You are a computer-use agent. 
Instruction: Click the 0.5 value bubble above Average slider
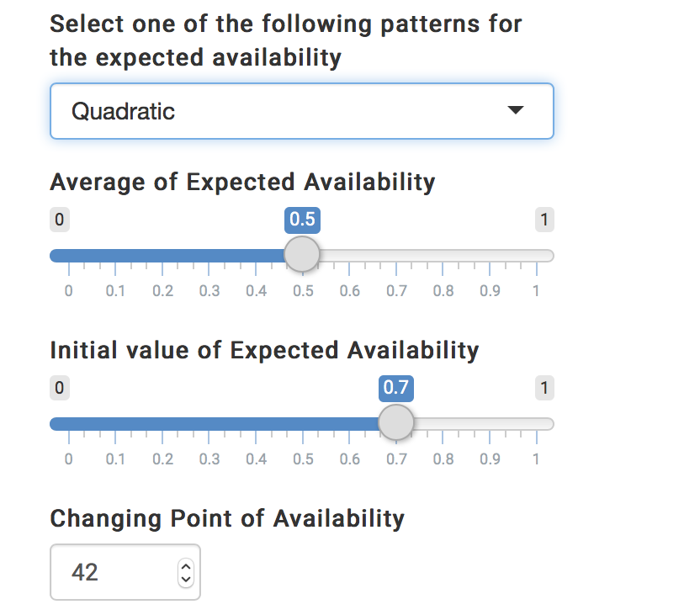pyautogui.click(x=302, y=220)
